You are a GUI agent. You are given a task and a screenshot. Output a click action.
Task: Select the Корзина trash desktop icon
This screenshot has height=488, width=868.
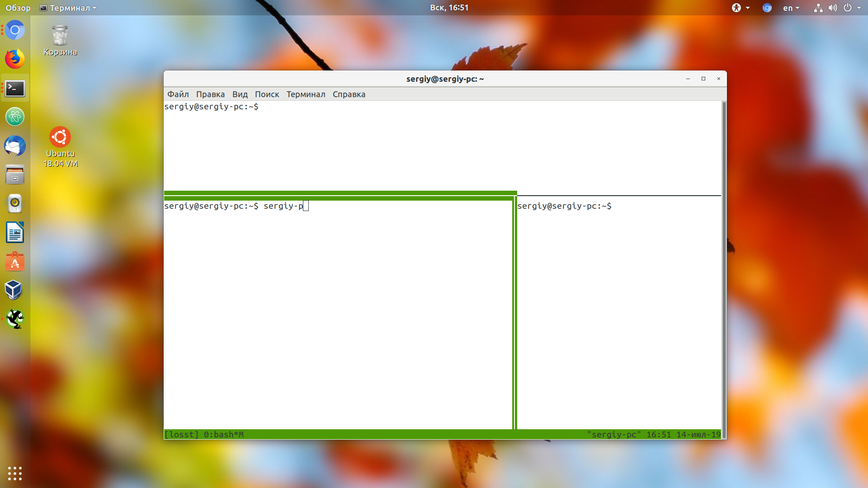(60, 41)
